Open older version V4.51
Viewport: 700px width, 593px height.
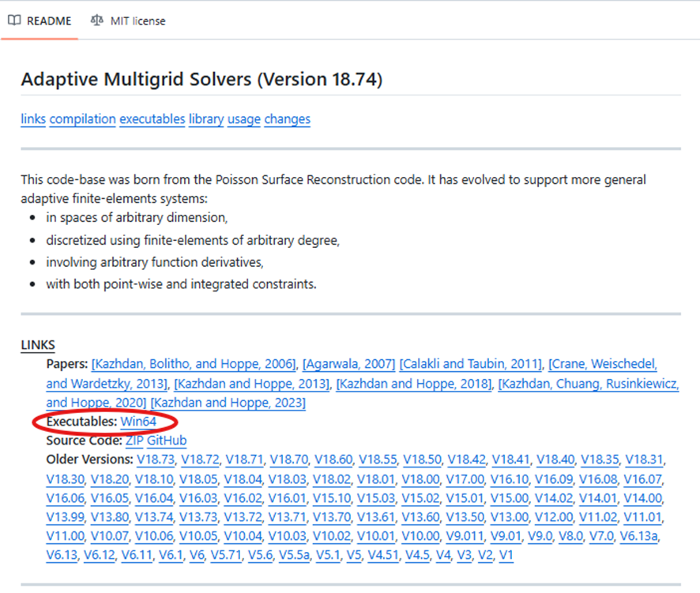point(383,556)
